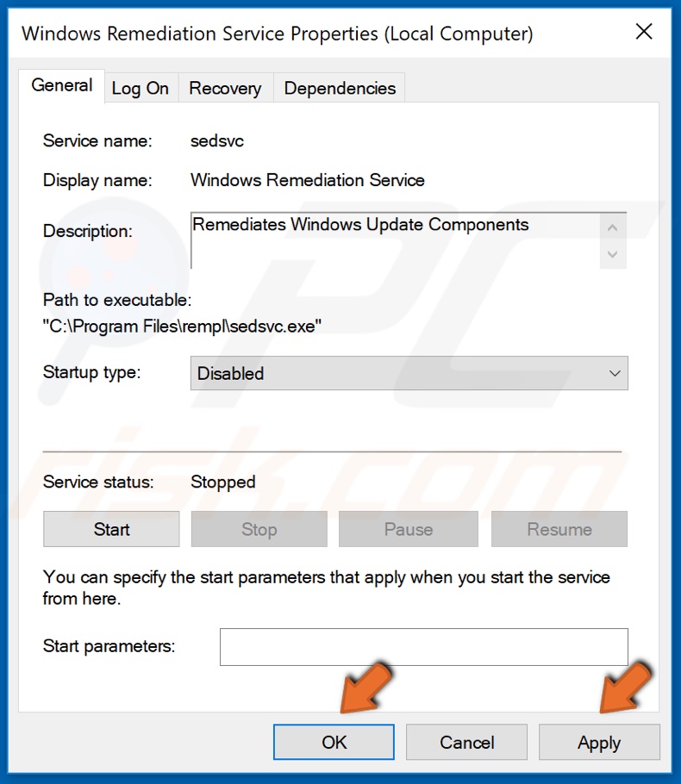
Task: Go to the General tab
Action: (x=61, y=85)
